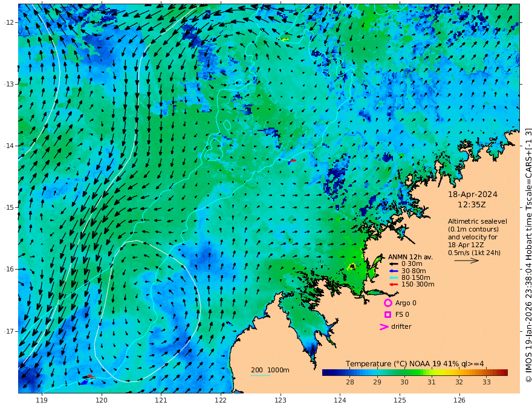This screenshot has height=411, width=532.
Task: Click the blue 30-80m arrow legend icon
Action: (x=393, y=271)
